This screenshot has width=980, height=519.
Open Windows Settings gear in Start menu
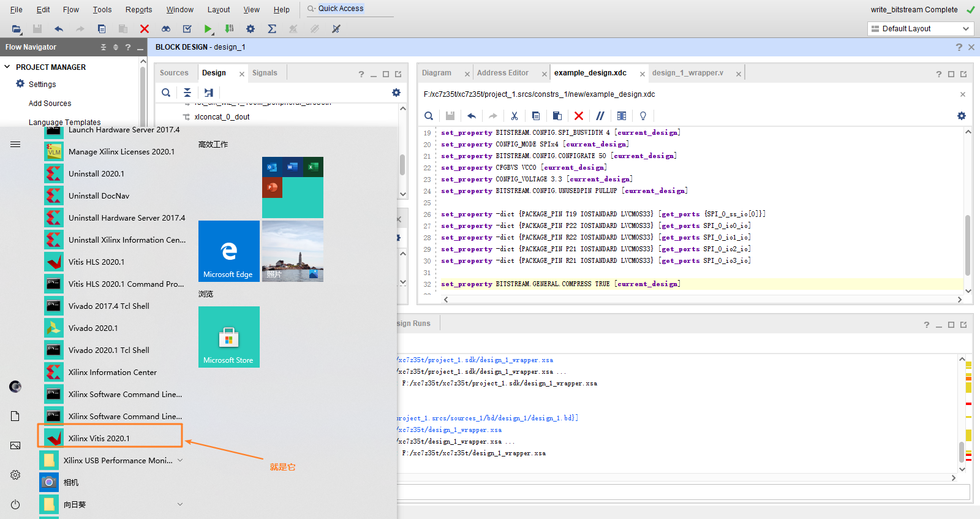[x=15, y=475]
